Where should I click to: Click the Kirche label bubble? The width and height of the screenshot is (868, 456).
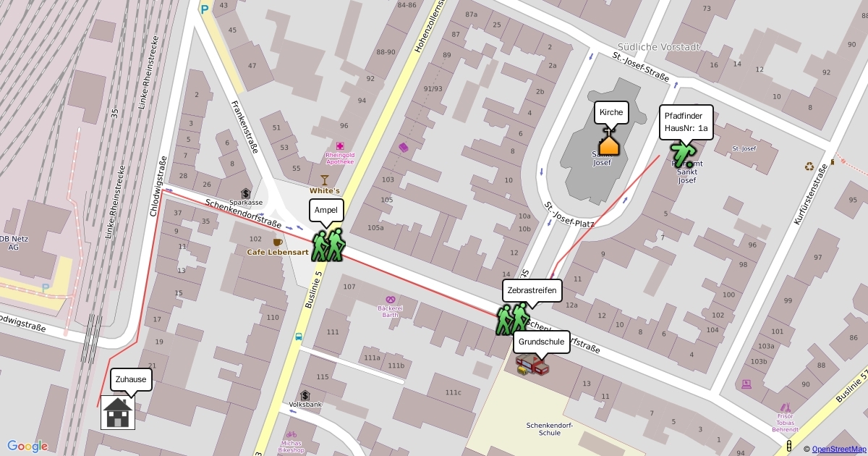click(x=611, y=112)
